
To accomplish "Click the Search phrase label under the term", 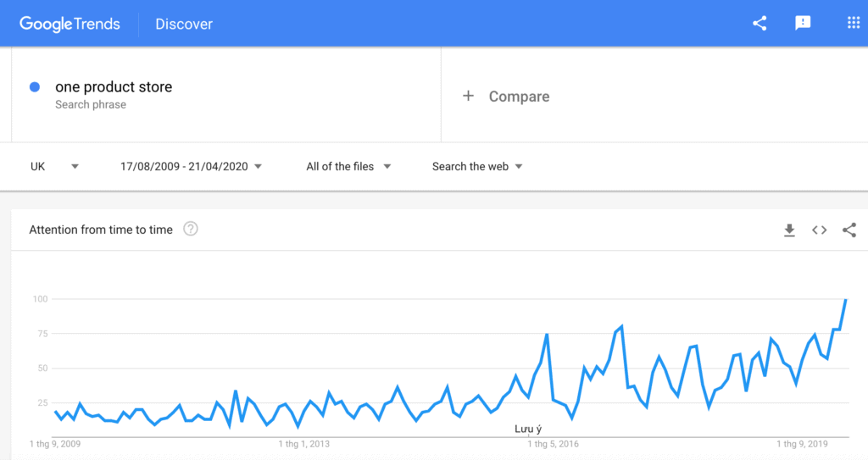I will point(91,104).
